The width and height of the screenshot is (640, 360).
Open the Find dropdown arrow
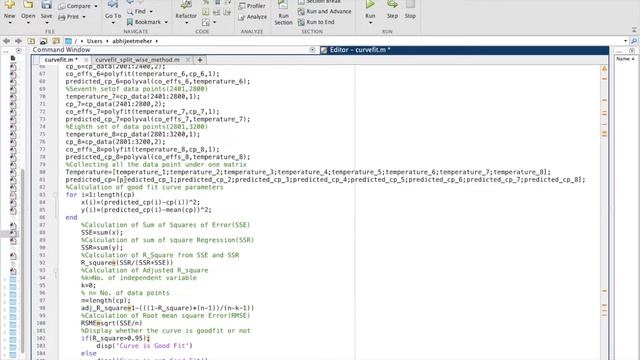(151, 12)
